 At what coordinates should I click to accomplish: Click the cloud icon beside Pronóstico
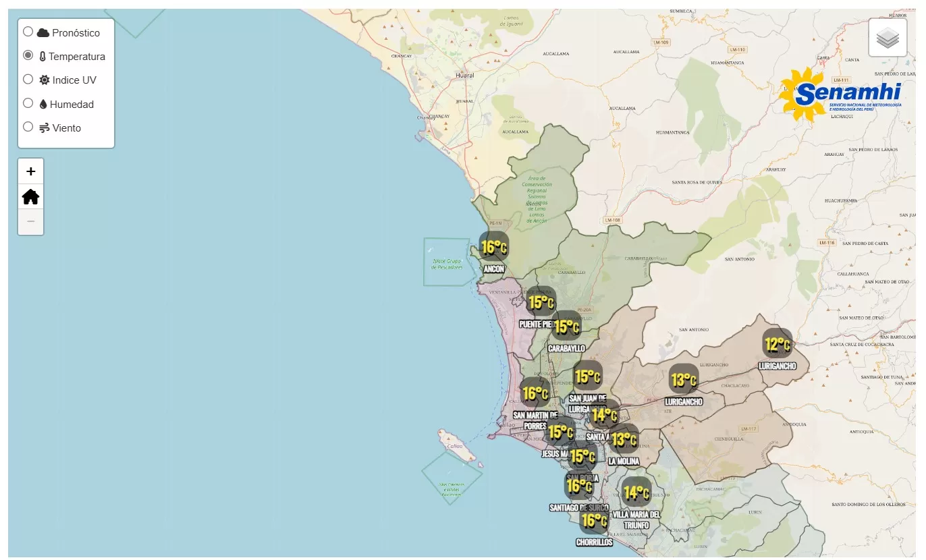coord(43,32)
